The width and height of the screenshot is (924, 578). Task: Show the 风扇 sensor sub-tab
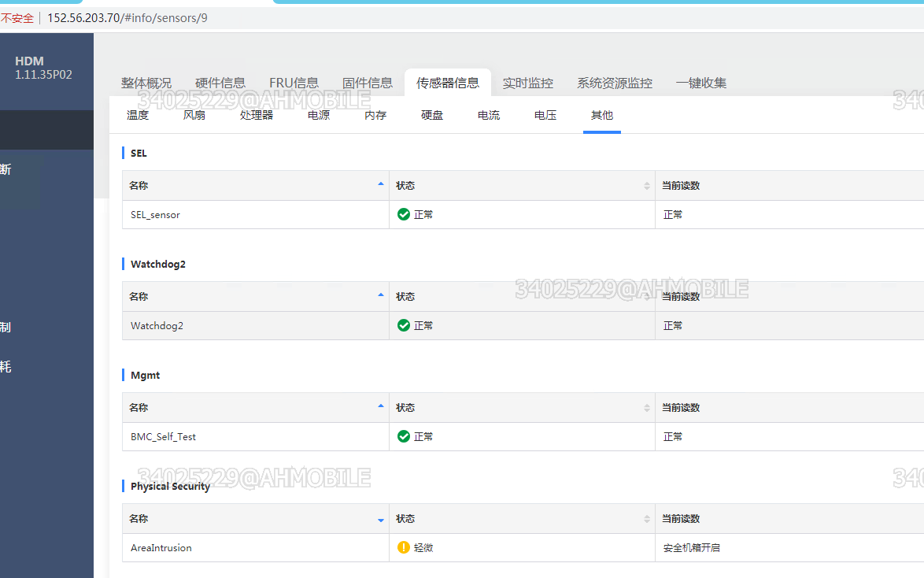[194, 115]
